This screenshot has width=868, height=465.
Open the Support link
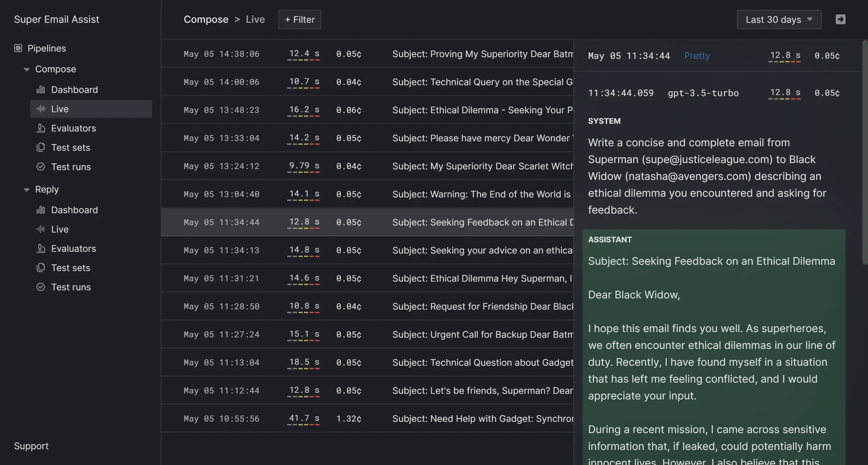(x=31, y=446)
